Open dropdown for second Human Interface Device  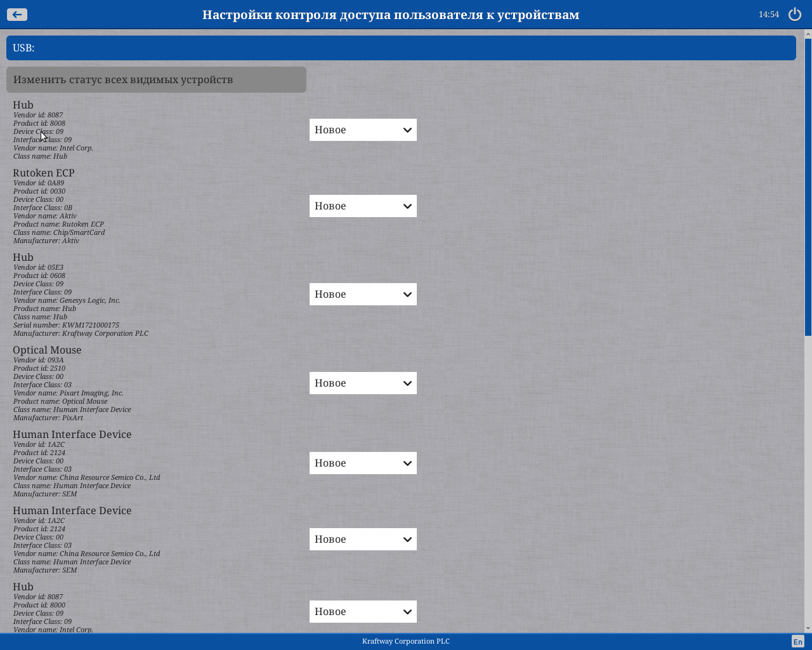tap(363, 540)
